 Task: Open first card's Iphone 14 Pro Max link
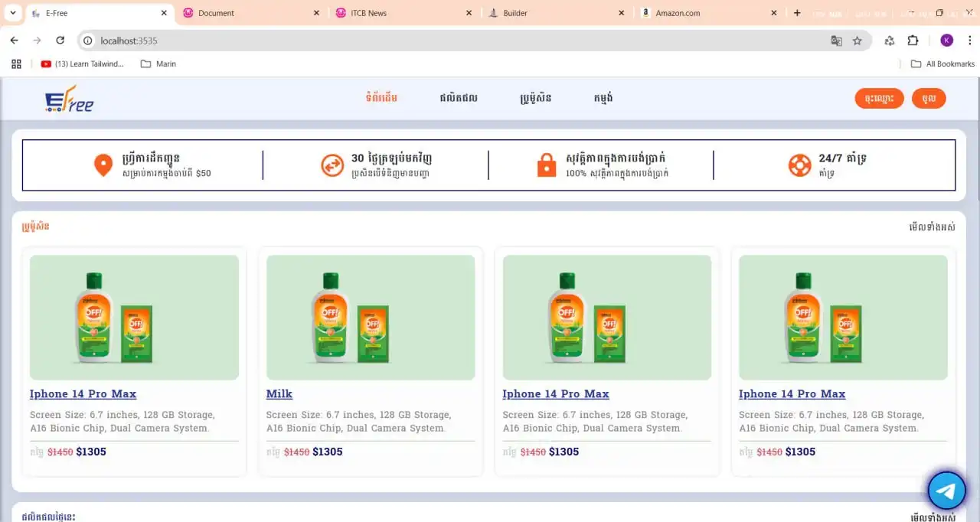click(83, 394)
